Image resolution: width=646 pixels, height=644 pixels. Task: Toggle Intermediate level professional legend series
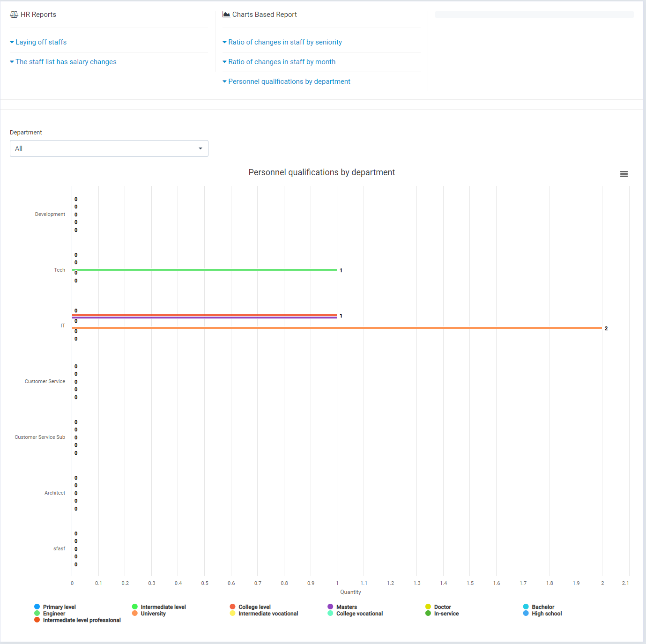(77, 620)
